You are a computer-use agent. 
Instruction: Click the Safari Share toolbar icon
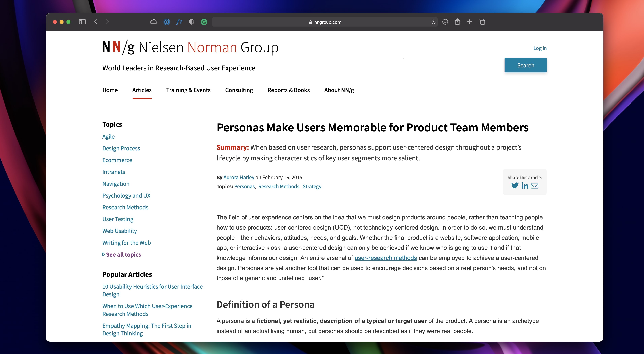point(457,22)
